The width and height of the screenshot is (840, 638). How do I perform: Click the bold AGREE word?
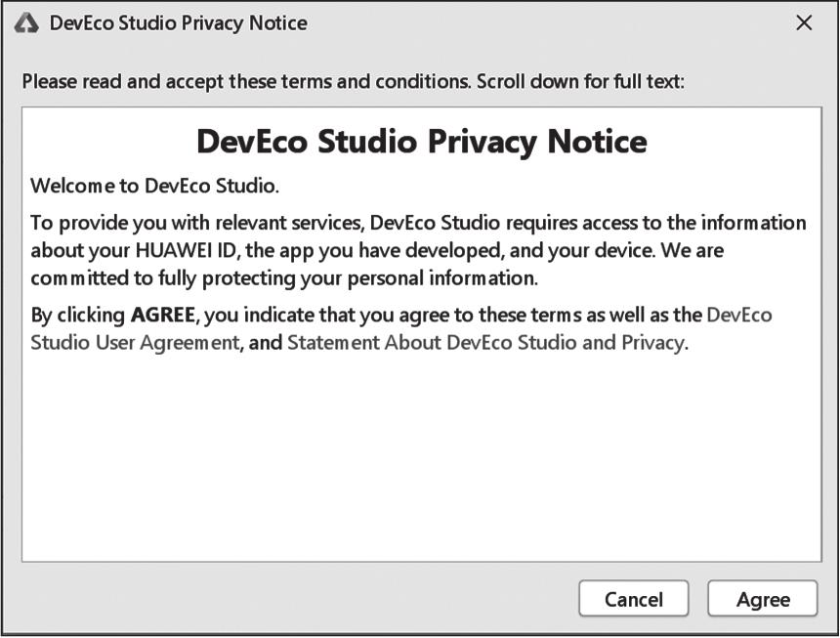pyautogui.click(x=163, y=316)
